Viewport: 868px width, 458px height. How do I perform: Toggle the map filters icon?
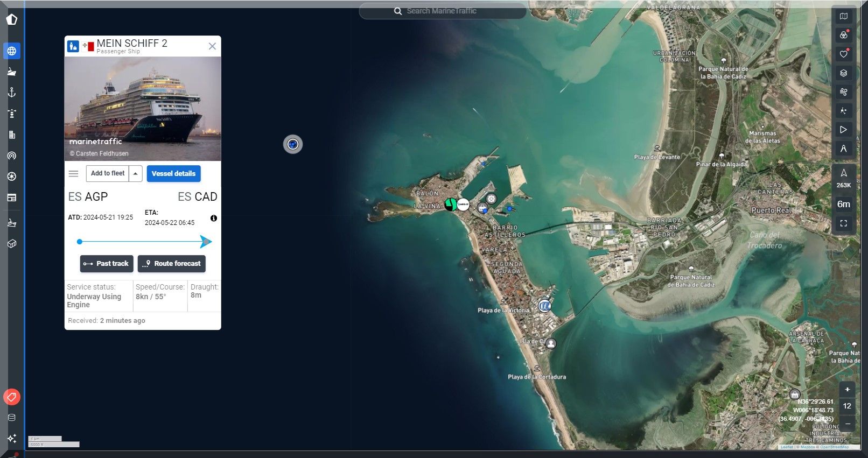click(843, 35)
